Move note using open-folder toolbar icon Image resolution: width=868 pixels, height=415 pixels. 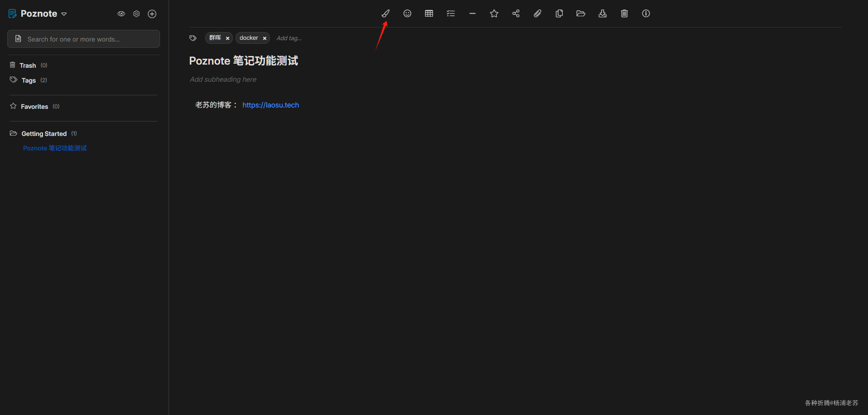click(581, 14)
